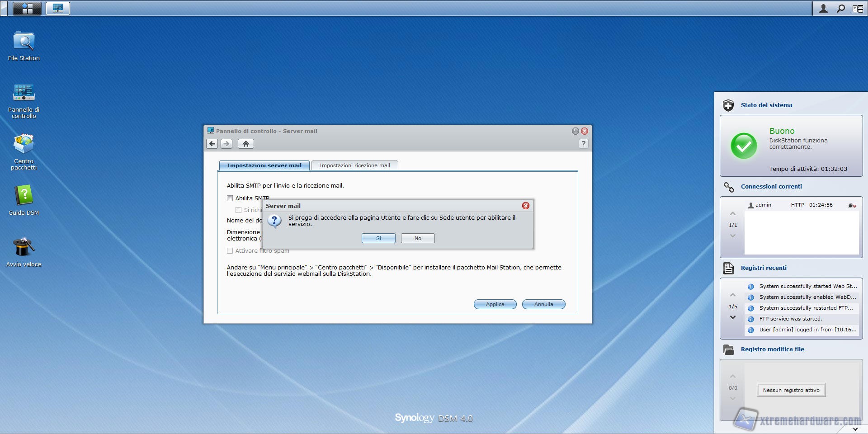Open main menu grid button in taskbar
The width and height of the screenshot is (868, 434).
(27, 8)
